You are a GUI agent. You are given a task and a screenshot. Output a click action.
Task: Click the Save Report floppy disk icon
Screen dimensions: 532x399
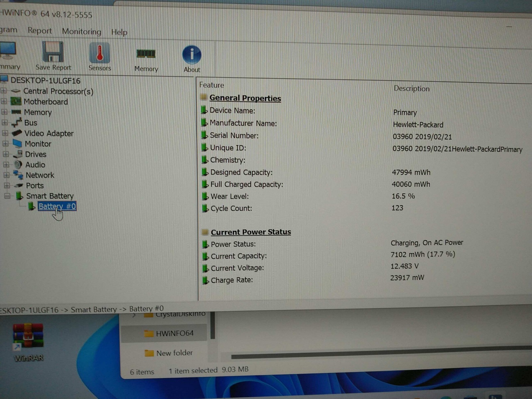point(53,52)
